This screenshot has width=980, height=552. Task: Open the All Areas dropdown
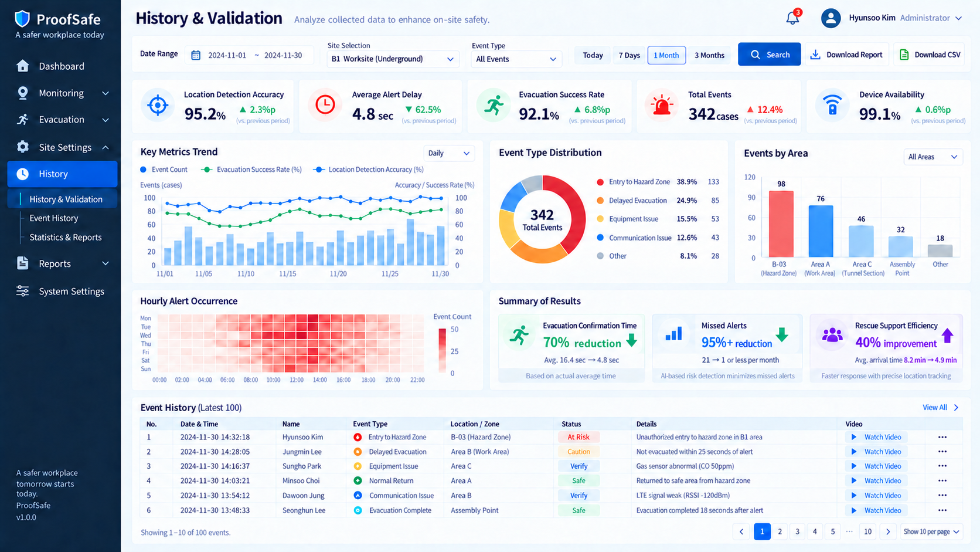933,157
